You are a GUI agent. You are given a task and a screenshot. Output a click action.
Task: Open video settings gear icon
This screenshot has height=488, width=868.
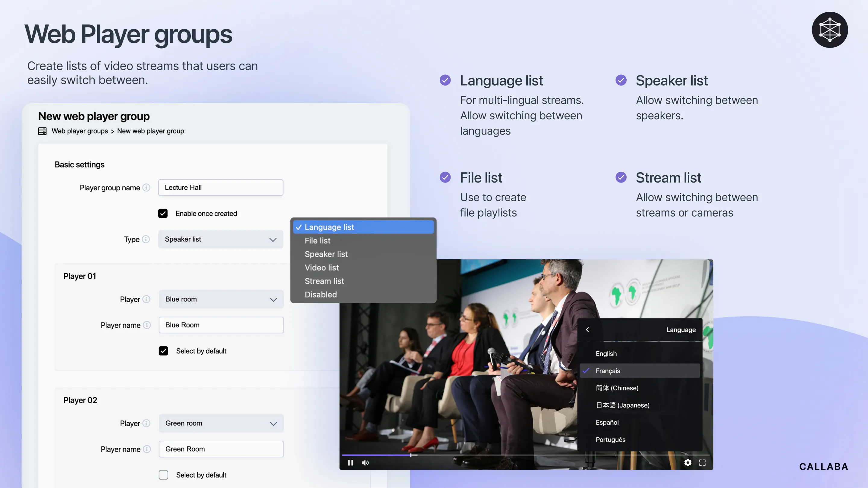(688, 463)
